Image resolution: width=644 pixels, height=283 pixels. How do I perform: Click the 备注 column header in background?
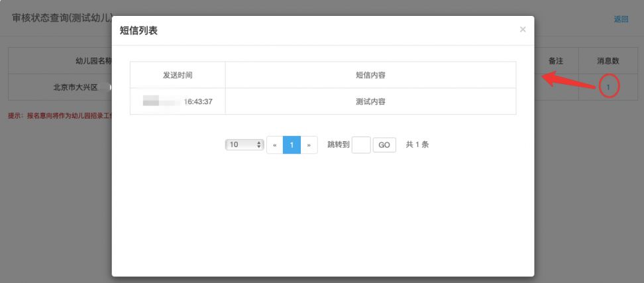(x=556, y=61)
